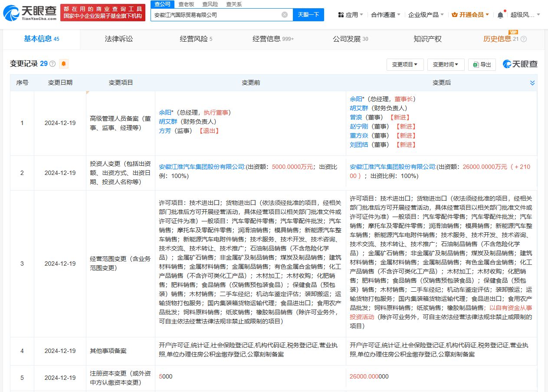Viewport: 548px width, 392px height.
Task: Click the 变更前 column header
Action: [x=251, y=82]
